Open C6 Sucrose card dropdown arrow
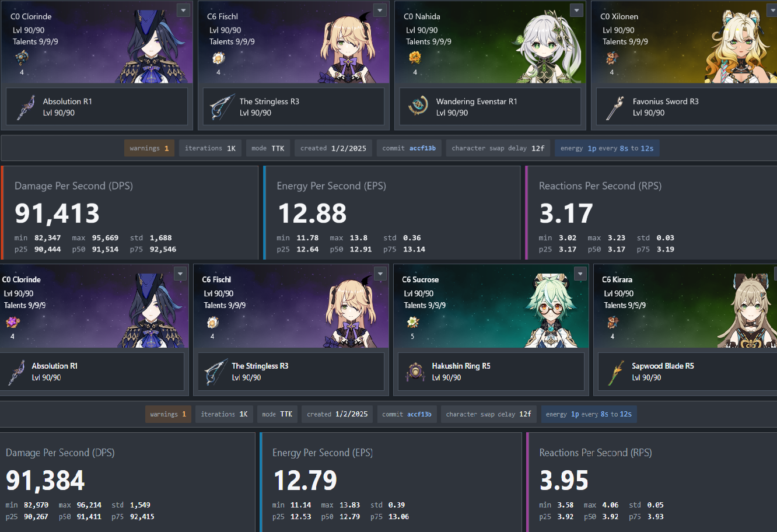777x532 pixels. pos(580,274)
